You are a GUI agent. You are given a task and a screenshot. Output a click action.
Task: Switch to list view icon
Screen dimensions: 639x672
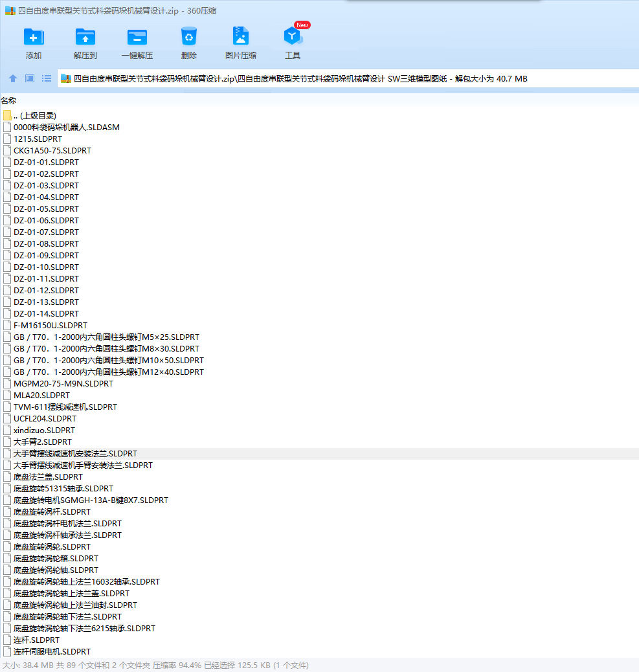[x=46, y=78]
